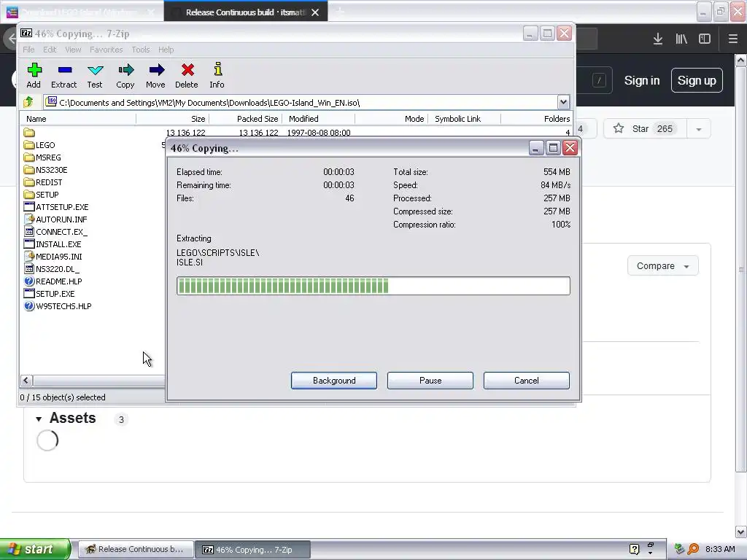
Task: Select the SETUP folder
Action: click(42, 194)
